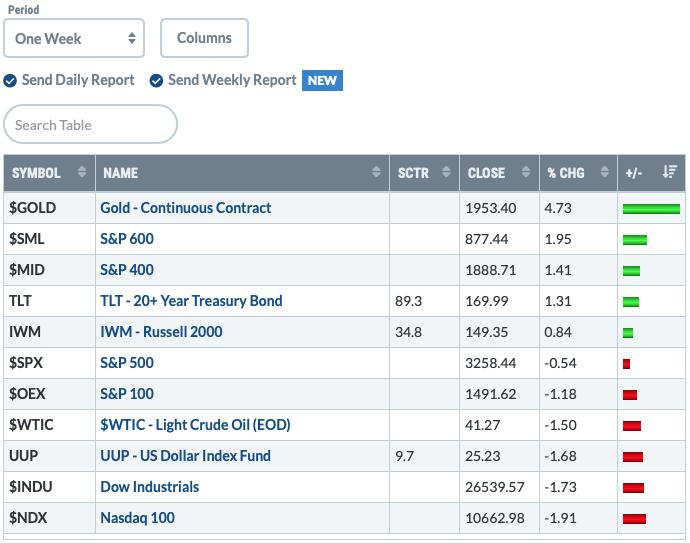
Task: Open the S&P 400 link
Action: [127, 270]
